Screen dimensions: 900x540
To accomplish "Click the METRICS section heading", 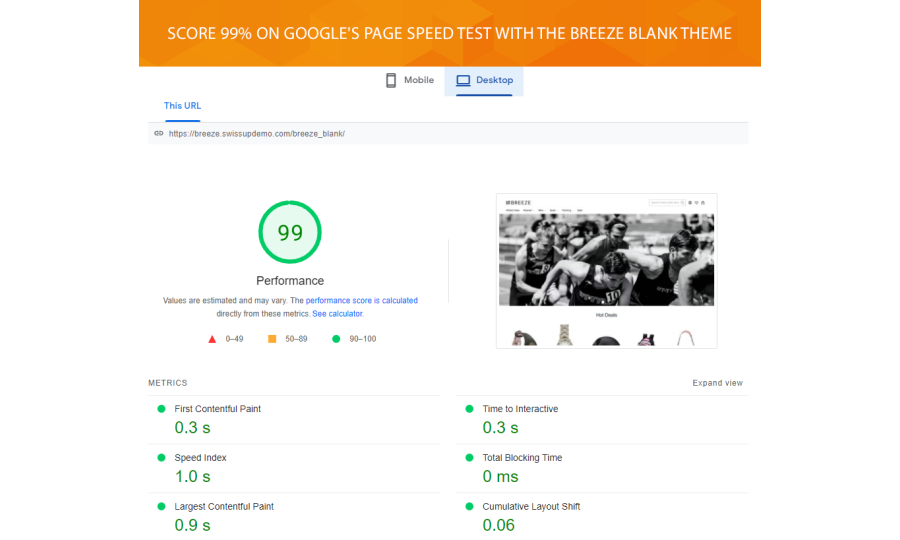I will [x=168, y=383].
